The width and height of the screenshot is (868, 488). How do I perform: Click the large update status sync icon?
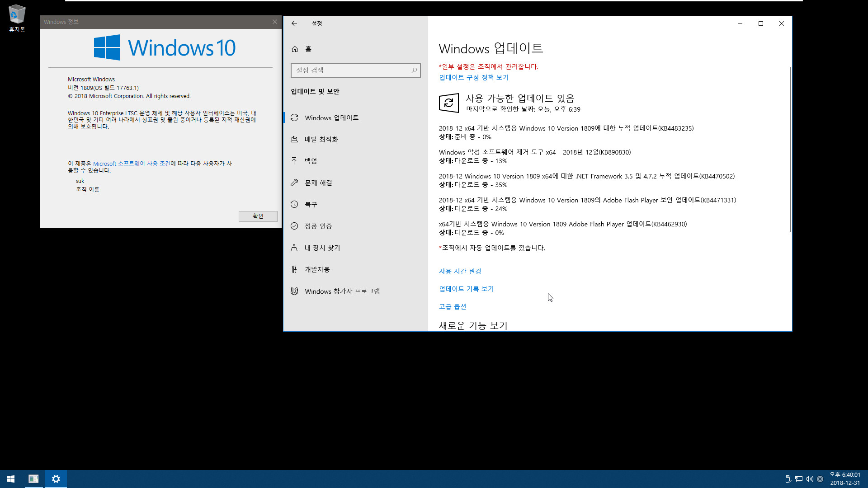(448, 103)
